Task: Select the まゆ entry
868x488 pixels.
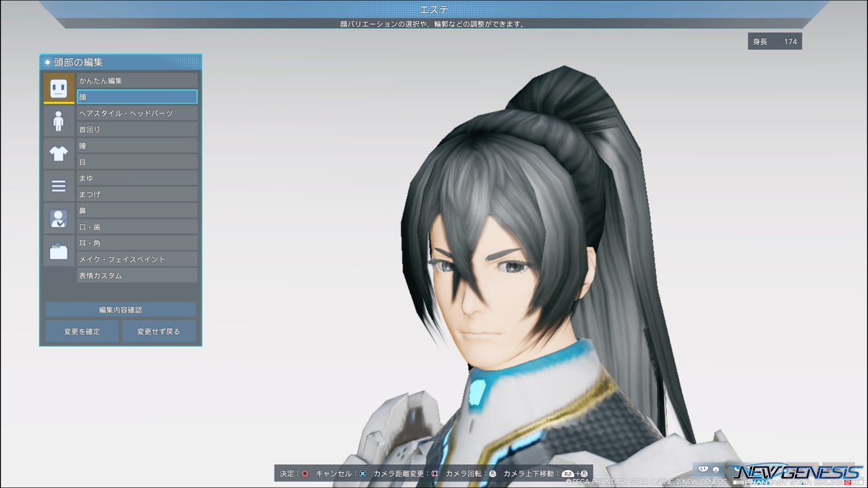Action: (x=137, y=178)
